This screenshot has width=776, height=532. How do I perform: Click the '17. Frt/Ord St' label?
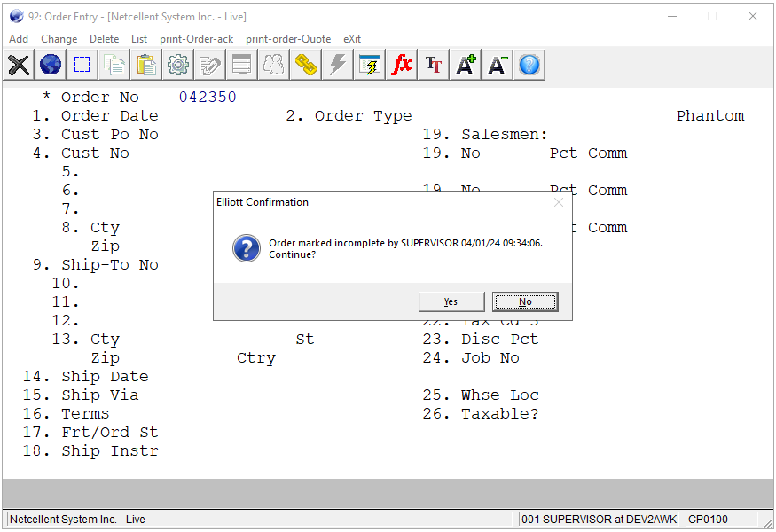point(90,432)
